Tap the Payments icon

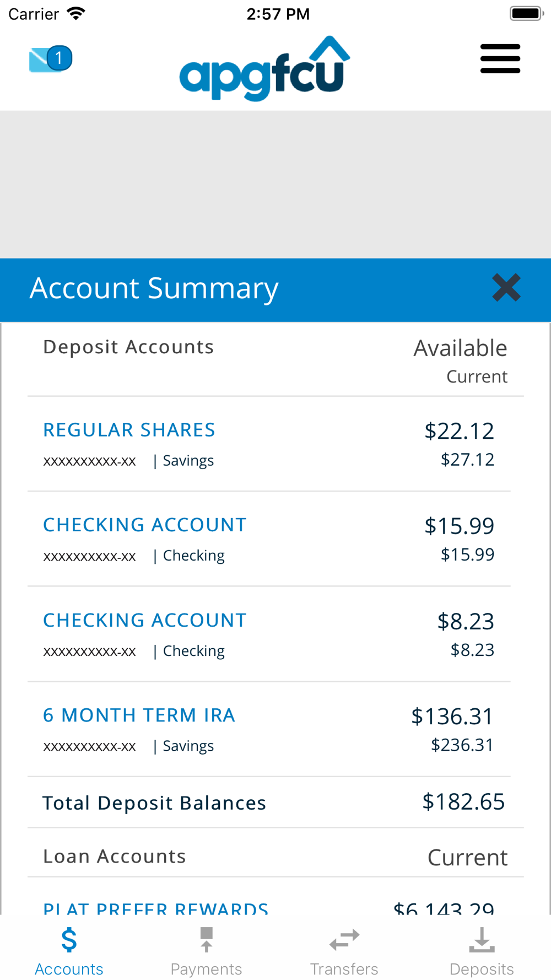(x=207, y=940)
